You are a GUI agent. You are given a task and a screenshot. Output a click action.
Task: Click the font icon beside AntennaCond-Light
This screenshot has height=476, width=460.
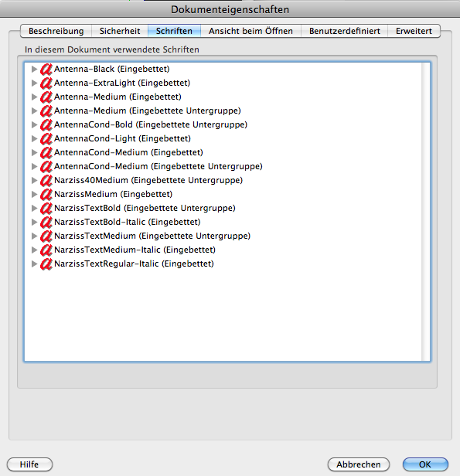[x=46, y=139]
